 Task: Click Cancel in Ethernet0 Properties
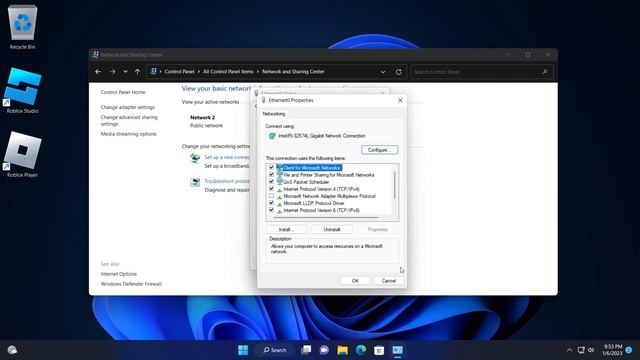click(389, 281)
